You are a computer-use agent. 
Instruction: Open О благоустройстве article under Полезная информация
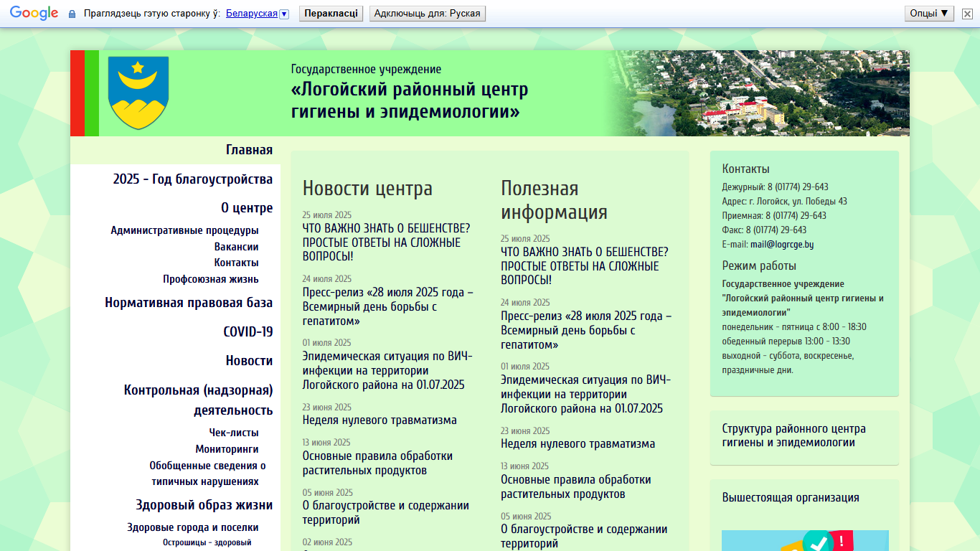pyautogui.click(x=584, y=536)
